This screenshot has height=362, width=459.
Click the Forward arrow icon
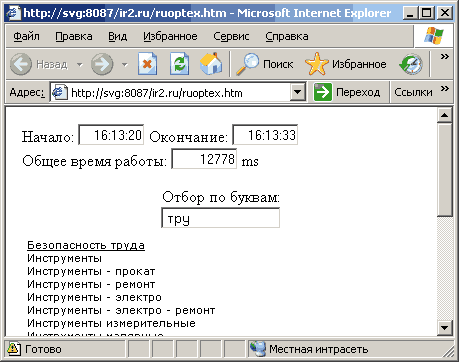click(102, 64)
